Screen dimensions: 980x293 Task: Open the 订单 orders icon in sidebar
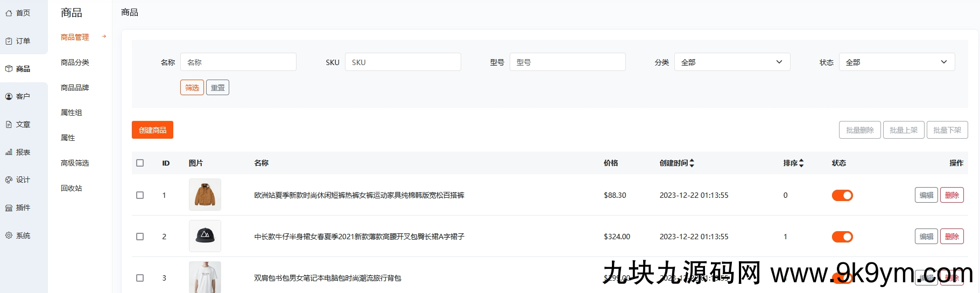click(9, 41)
